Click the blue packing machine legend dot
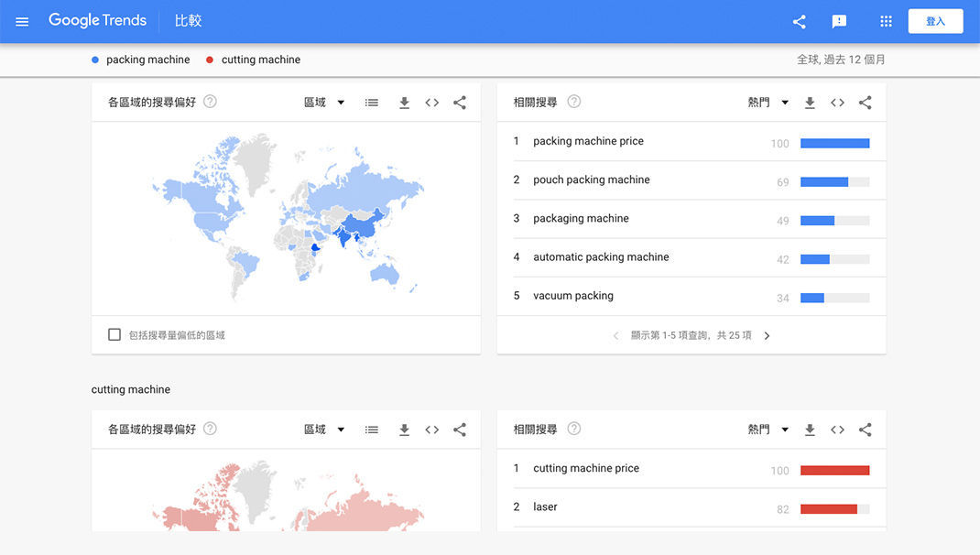The image size is (980, 555). tap(95, 60)
